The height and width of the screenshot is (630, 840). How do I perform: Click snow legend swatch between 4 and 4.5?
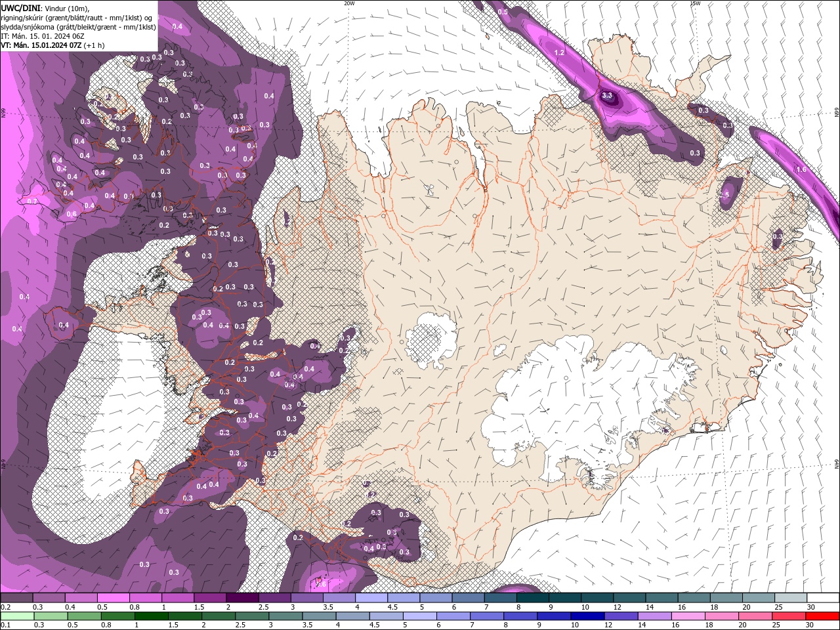(371, 598)
